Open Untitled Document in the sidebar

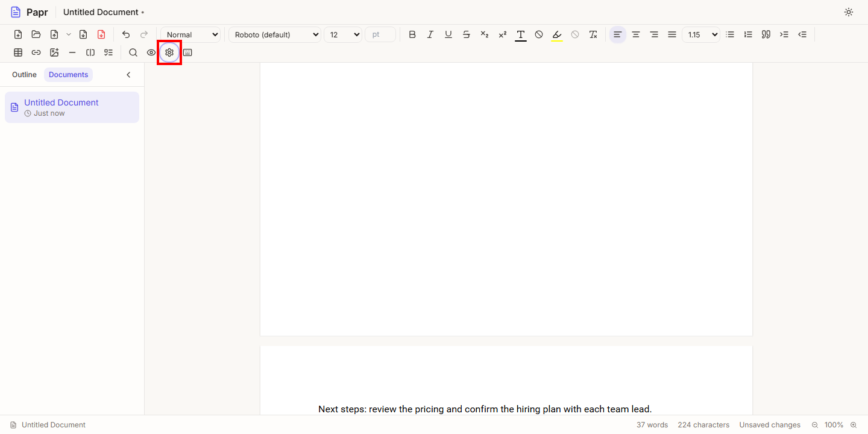click(x=72, y=107)
